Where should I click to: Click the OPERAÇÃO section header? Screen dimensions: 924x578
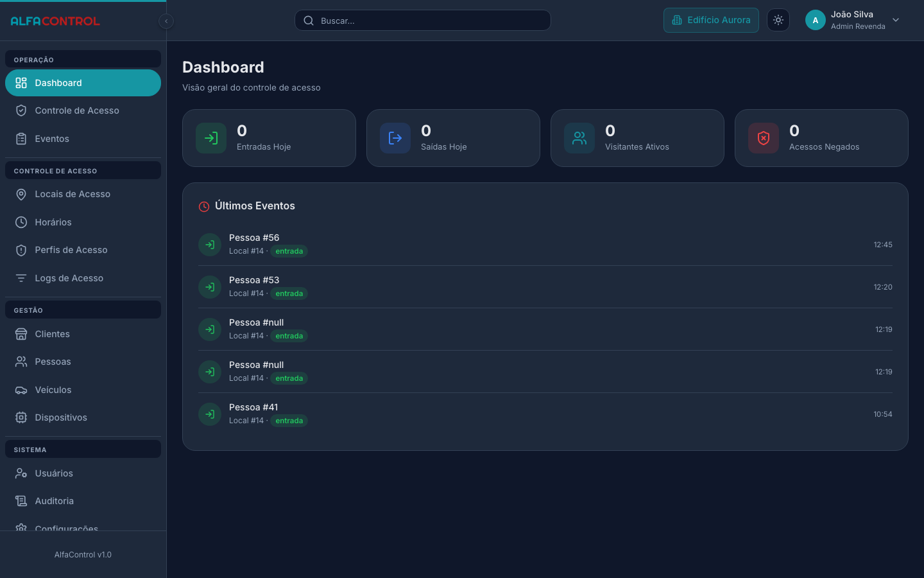coord(83,59)
